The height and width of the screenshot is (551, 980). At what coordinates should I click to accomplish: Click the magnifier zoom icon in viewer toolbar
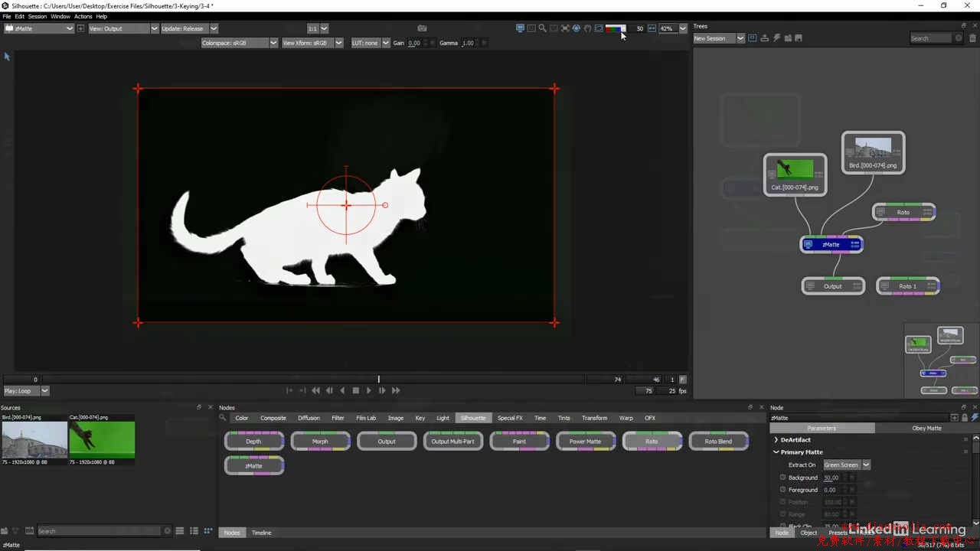542,28
